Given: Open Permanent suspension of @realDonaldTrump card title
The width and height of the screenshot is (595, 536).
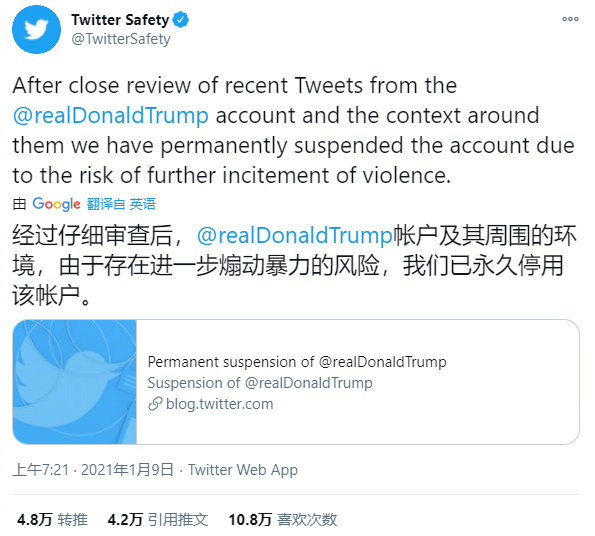Looking at the screenshot, I should point(297,362).
